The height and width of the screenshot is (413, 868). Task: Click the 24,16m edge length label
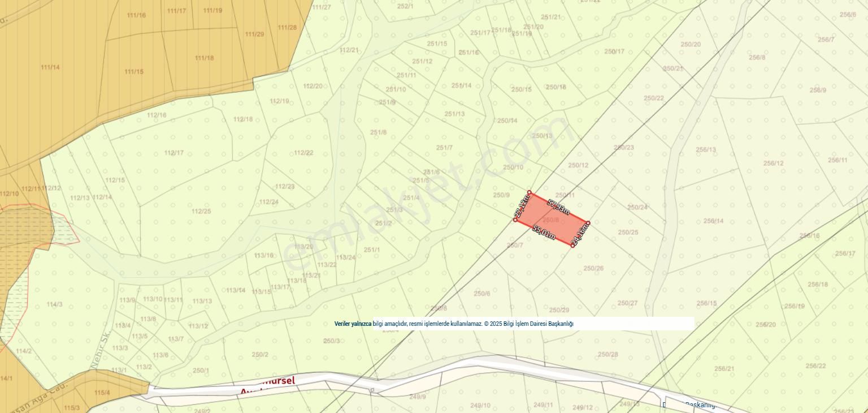[580, 234]
